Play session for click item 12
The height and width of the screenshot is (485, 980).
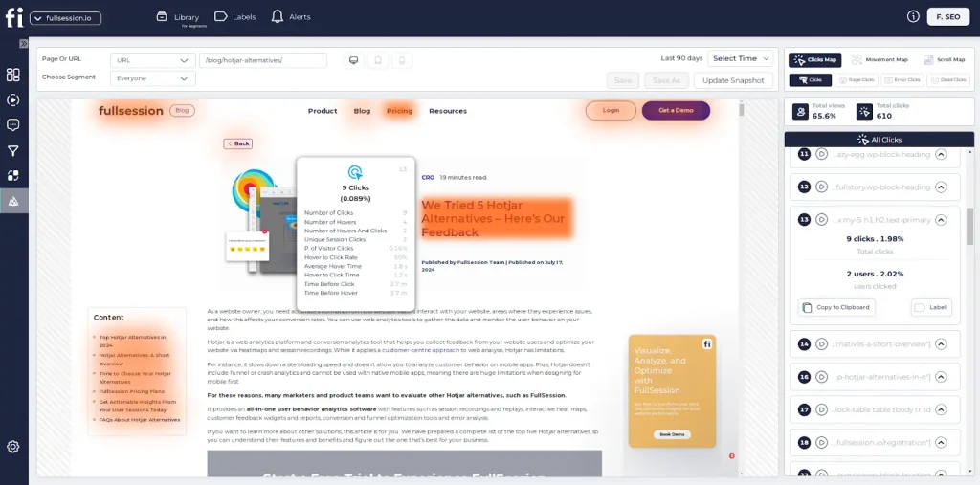tap(821, 187)
